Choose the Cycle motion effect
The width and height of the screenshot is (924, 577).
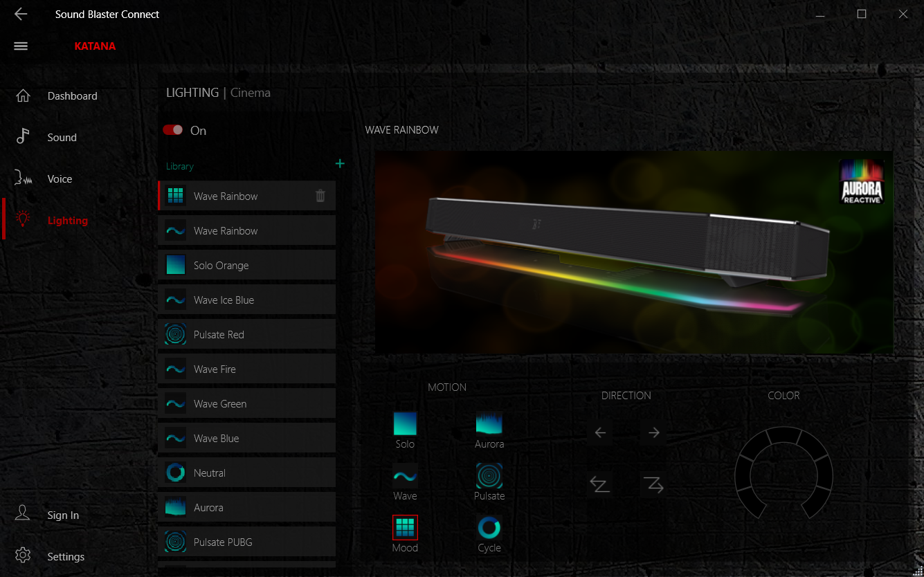coord(489,528)
